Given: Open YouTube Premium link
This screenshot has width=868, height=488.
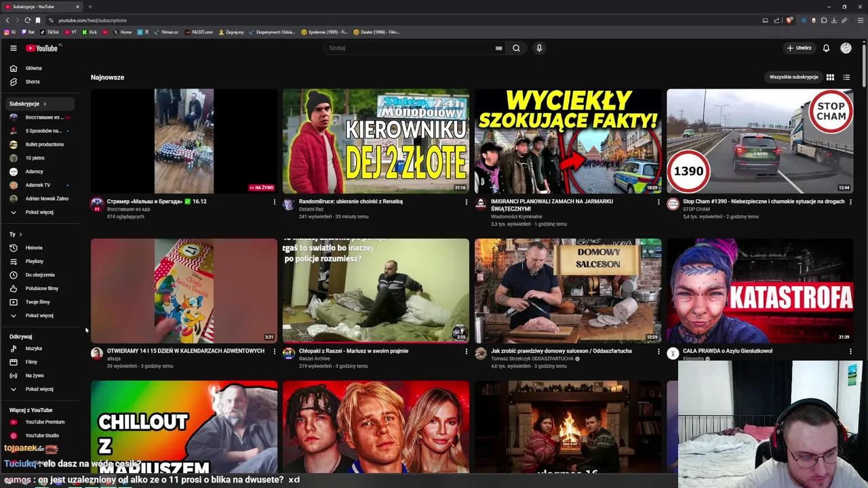Looking at the screenshot, I should 39,422.
